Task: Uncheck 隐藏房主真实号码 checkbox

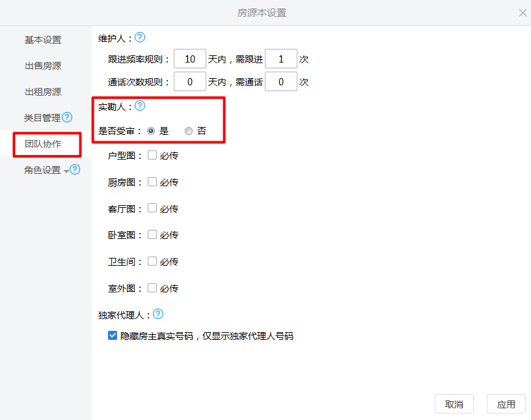Action: click(x=113, y=335)
